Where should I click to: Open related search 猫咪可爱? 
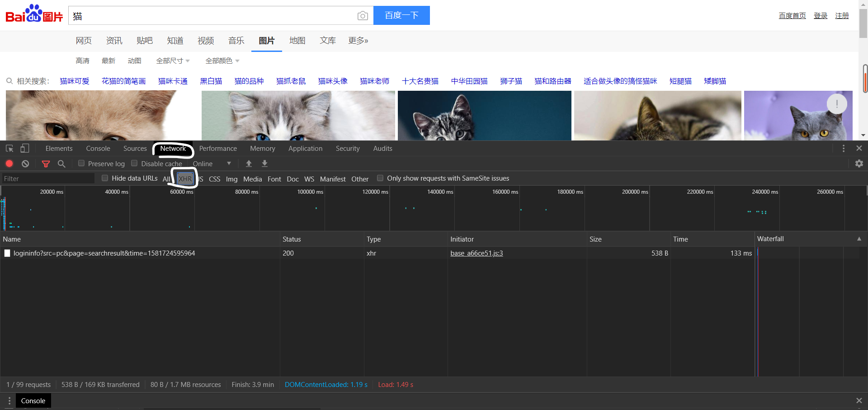pyautogui.click(x=75, y=81)
